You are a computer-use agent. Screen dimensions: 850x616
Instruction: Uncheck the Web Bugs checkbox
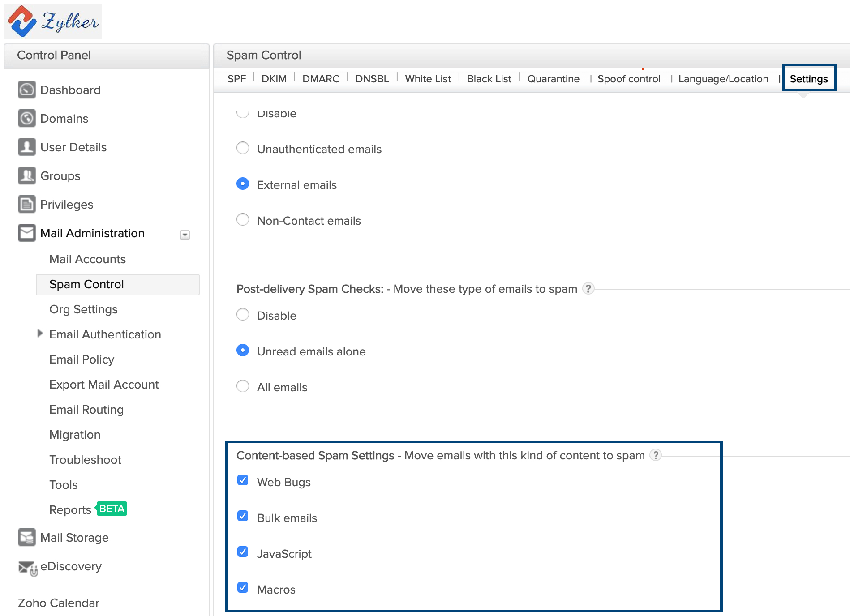point(243,480)
